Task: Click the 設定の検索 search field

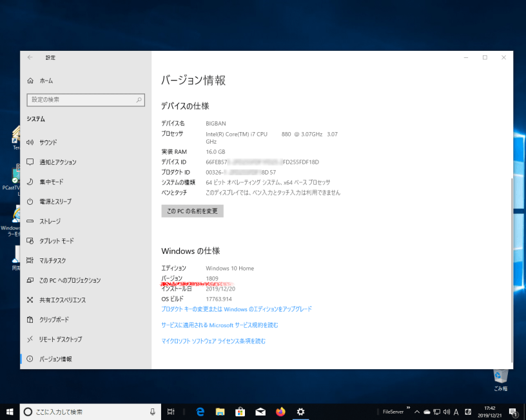Action: pyautogui.click(x=86, y=100)
